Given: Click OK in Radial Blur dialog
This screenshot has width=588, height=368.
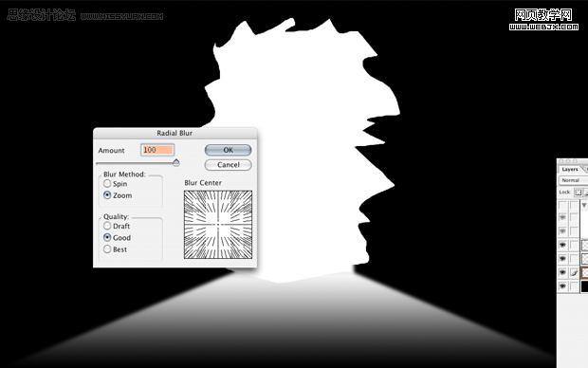Looking at the screenshot, I should tap(228, 150).
